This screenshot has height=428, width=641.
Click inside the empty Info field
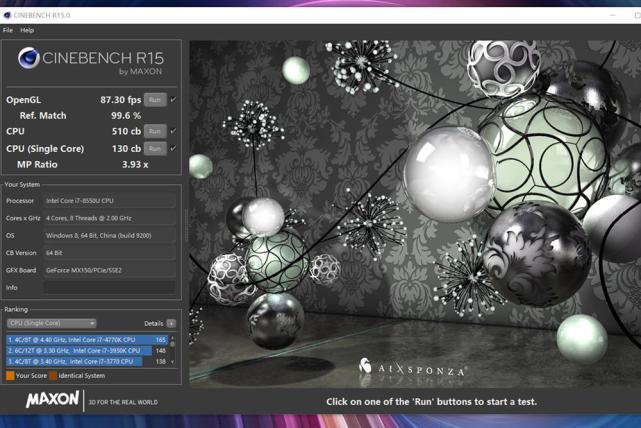pos(110,287)
